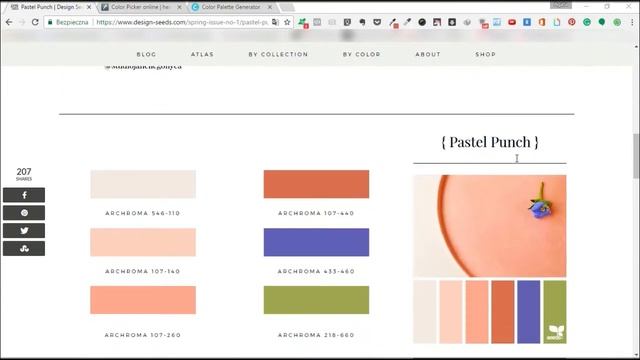Screen dimensions: 640x360
Task: Open the green puzzle extension with red badge
Action: pos(302,22)
